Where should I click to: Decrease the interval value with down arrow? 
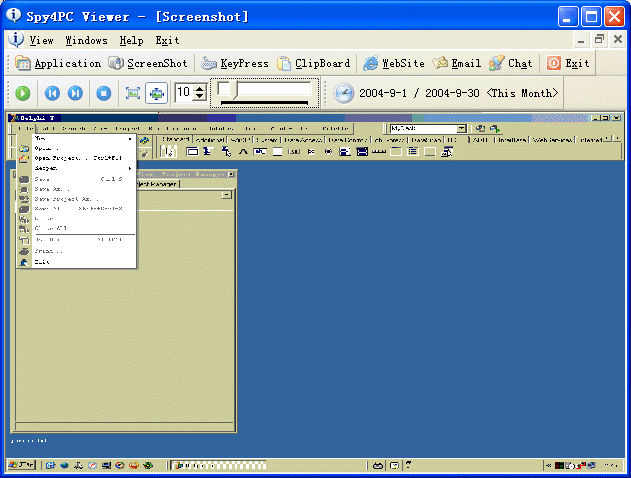pyautogui.click(x=200, y=97)
